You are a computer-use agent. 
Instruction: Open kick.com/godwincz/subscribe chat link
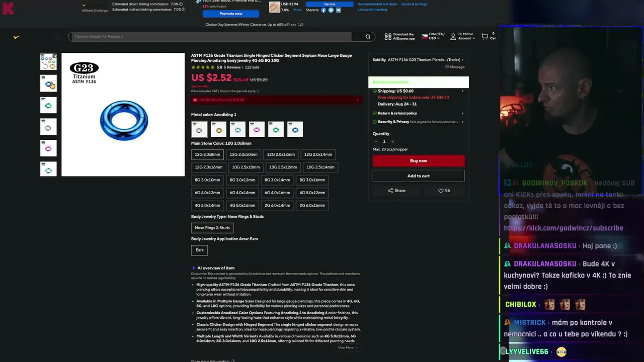coord(563,228)
